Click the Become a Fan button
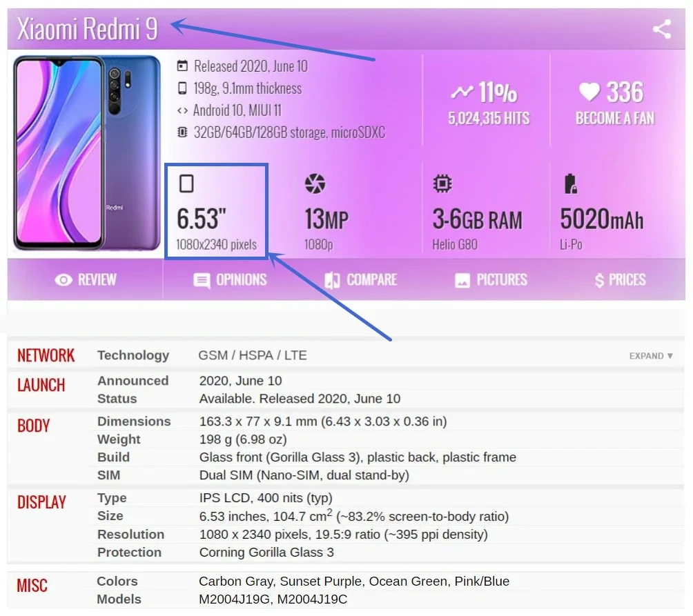Viewport: 693px width, 616px height. 615,119
